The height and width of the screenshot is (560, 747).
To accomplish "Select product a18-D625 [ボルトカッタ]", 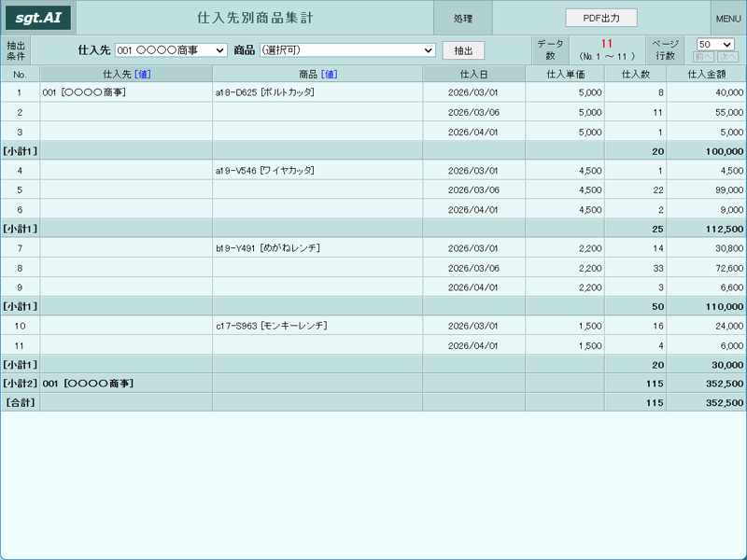I will click(x=265, y=92).
